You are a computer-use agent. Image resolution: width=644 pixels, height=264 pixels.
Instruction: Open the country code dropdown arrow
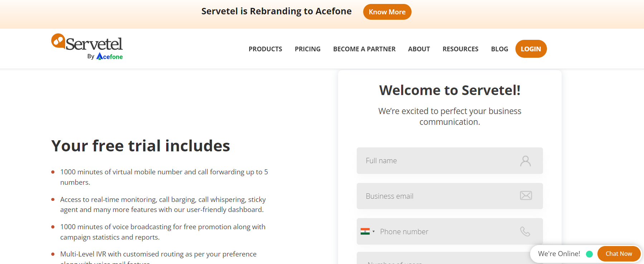point(374,231)
